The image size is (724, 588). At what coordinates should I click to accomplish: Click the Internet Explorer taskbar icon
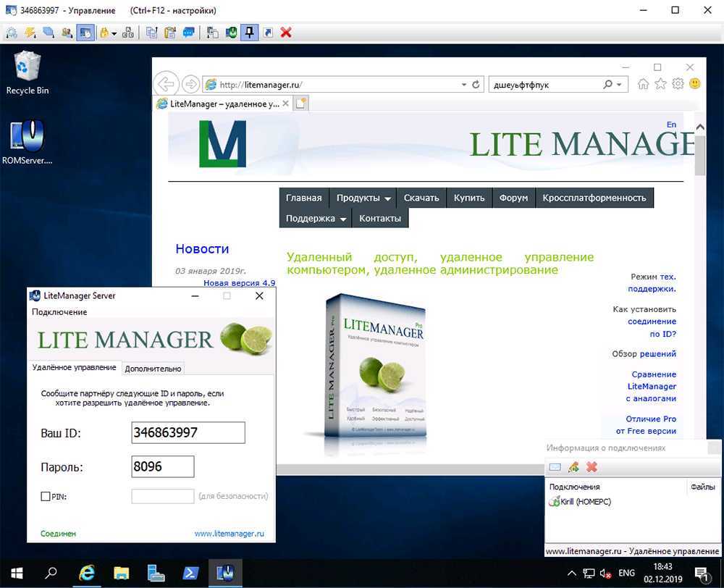[x=87, y=573]
